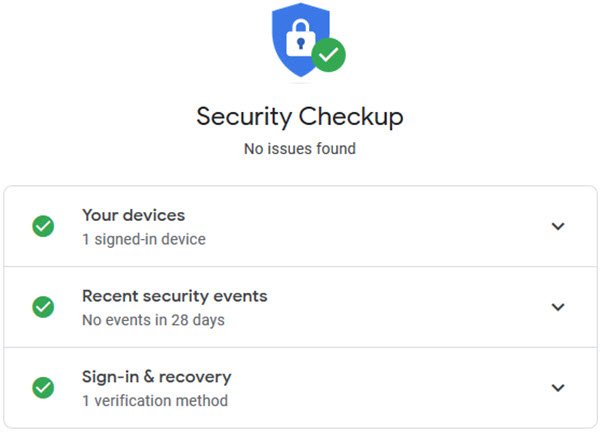Select the Your devices heading
This screenshot has width=600, height=433.
coord(133,215)
